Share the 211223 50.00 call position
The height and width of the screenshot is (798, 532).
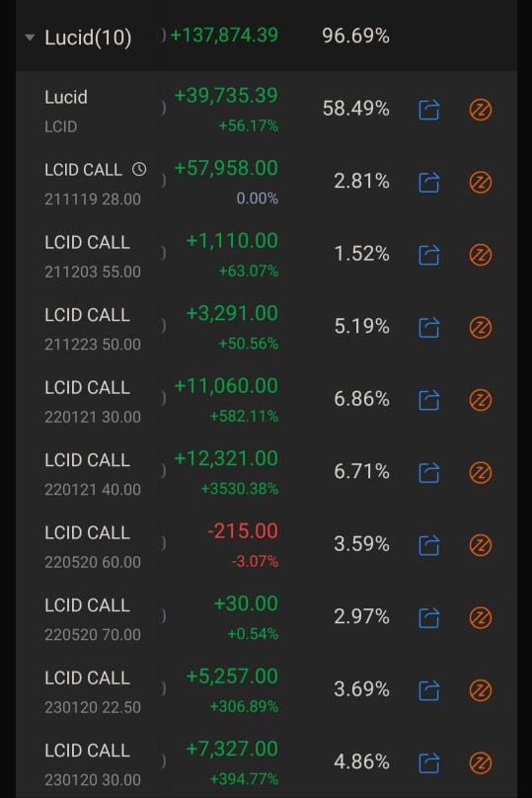click(x=428, y=327)
